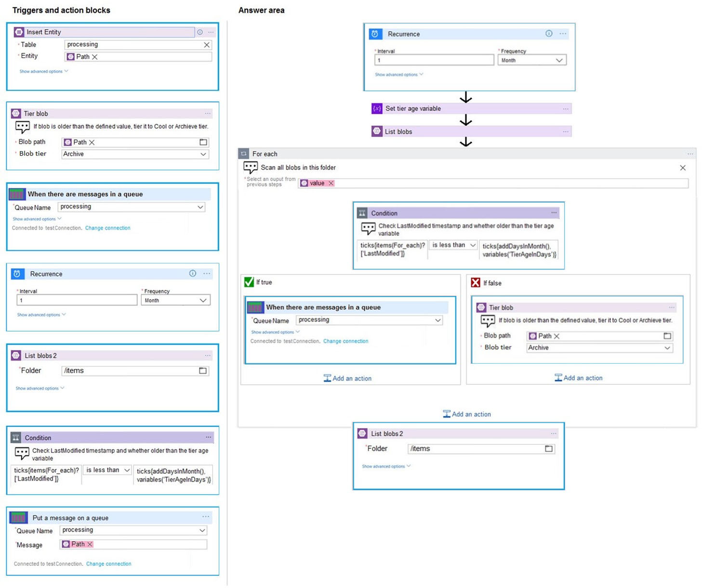The image size is (702, 588).
Task: Open ellipsis menu on Set tier age variable
Action: pos(565,109)
